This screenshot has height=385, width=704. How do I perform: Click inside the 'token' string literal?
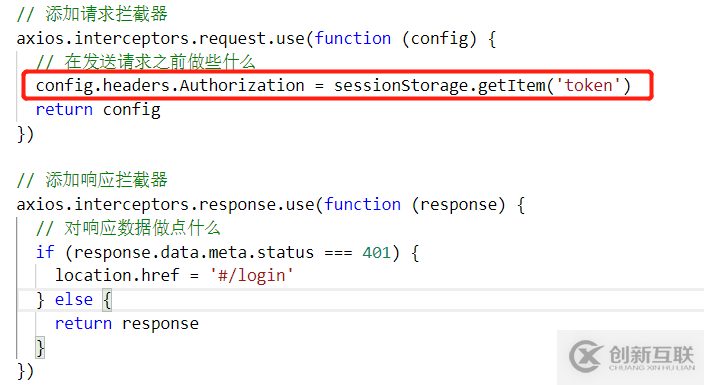(588, 85)
